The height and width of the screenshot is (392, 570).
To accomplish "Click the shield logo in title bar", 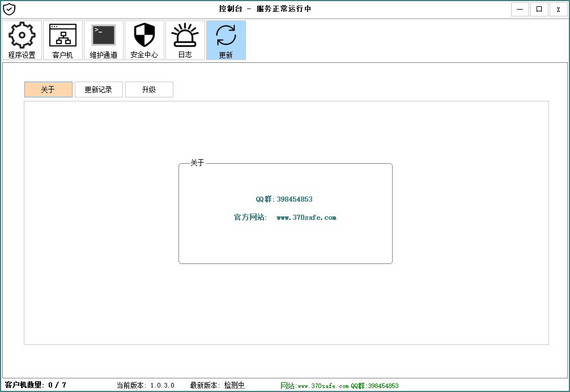I will coord(8,9).
